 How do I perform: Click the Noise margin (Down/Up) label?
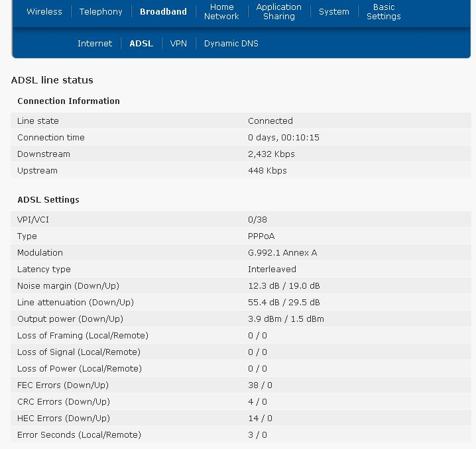point(68,286)
